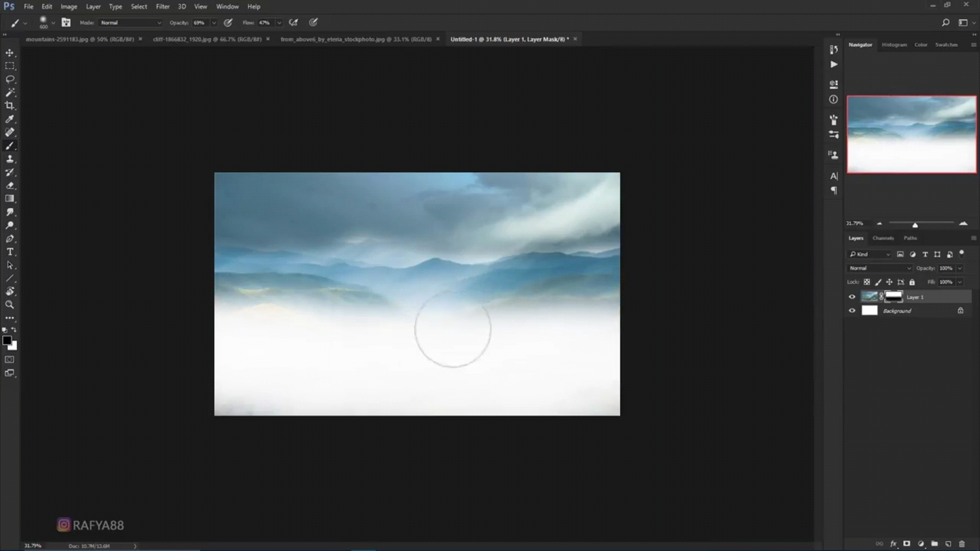Open the Filter menu
980x551 pixels.
(x=163, y=7)
